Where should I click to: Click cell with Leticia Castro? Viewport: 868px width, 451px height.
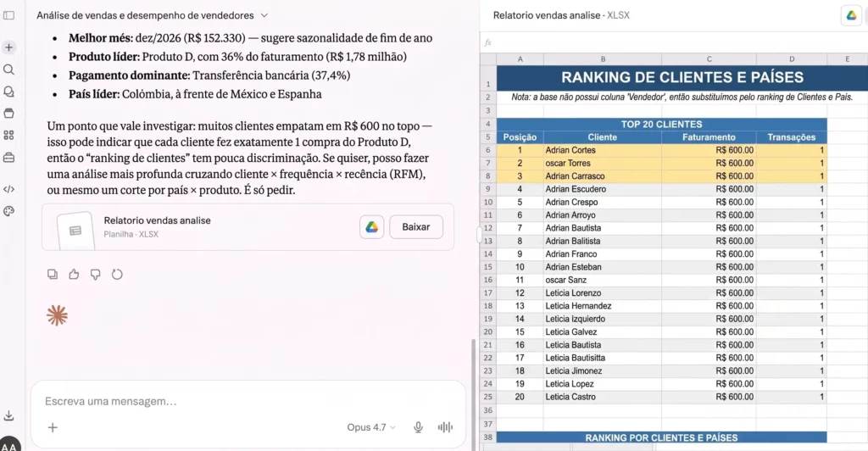(603, 397)
